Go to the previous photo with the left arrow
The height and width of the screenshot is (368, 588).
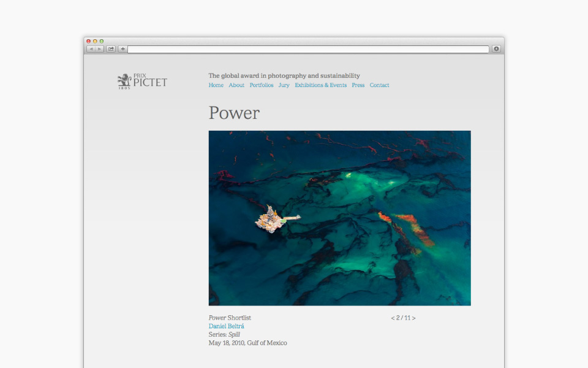tap(392, 318)
